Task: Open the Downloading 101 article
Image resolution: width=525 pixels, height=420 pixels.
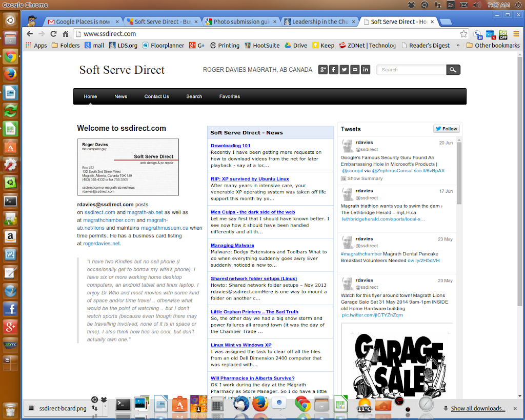Action: pos(230,146)
